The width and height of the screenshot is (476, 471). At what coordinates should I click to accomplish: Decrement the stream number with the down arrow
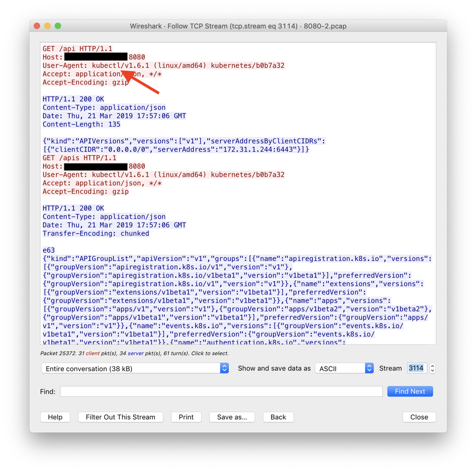(433, 371)
